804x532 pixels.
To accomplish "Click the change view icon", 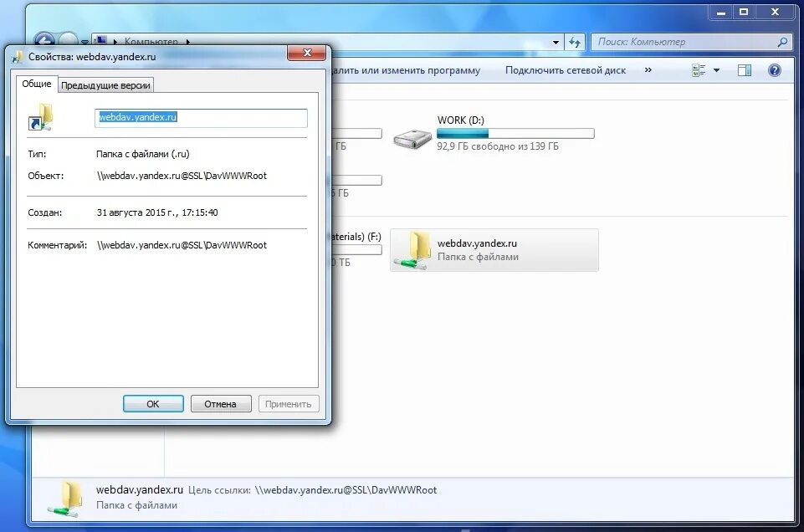I will click(x=699, y=70).
